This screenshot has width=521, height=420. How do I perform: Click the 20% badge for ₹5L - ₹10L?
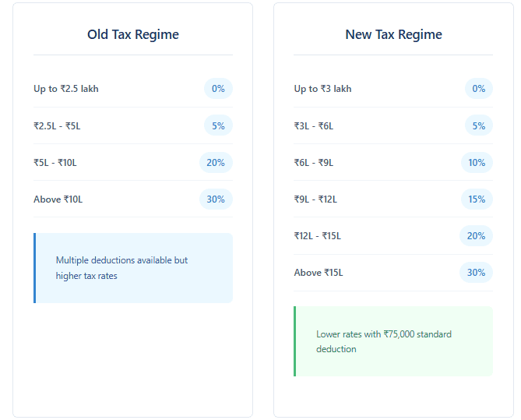(216, 163)
